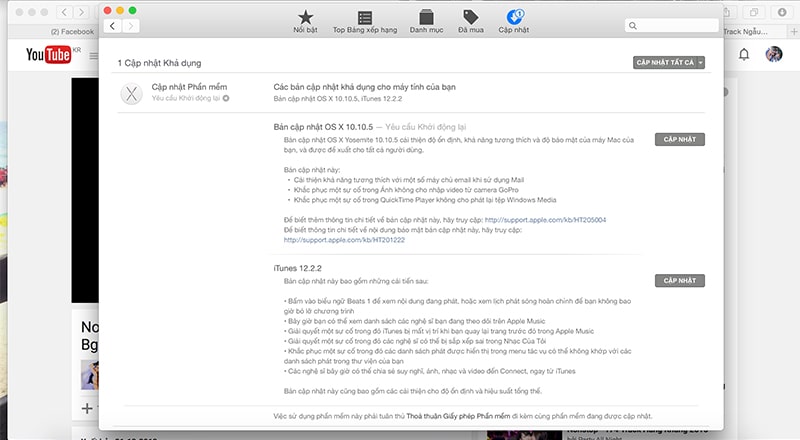Viewport: 800px width, 440px height.
Task: Click 'Cập nhật Phần mềm' title
Action: [x=189, y=87]
